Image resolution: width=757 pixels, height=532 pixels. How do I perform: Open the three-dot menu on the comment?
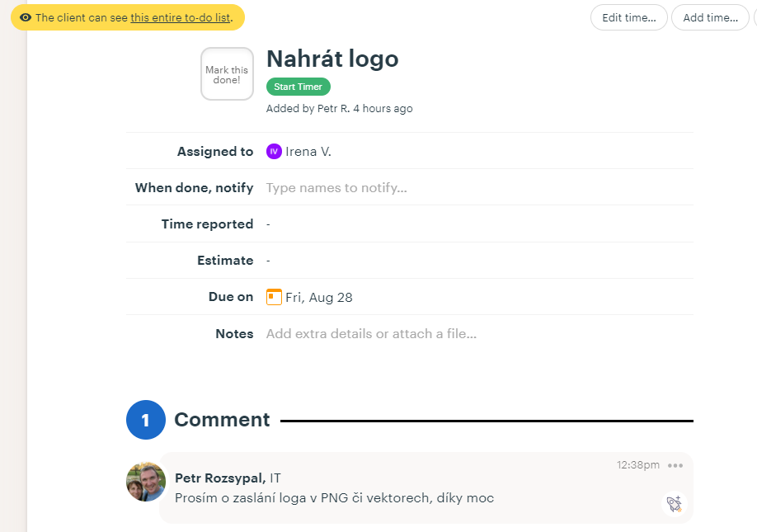[675, 465]
